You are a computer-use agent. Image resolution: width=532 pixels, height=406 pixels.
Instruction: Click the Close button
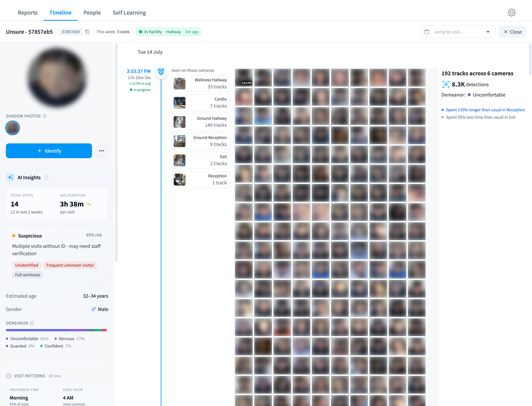(x=512, y=32)
